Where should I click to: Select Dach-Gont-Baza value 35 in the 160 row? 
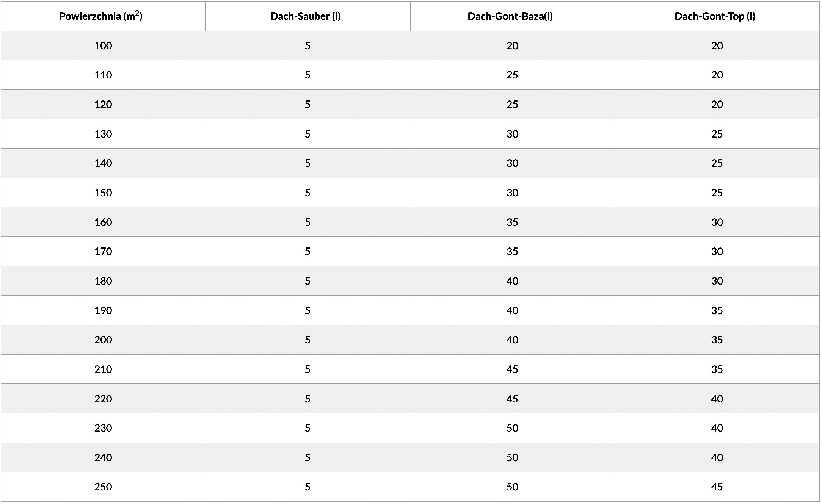click(x=512, y=222)
